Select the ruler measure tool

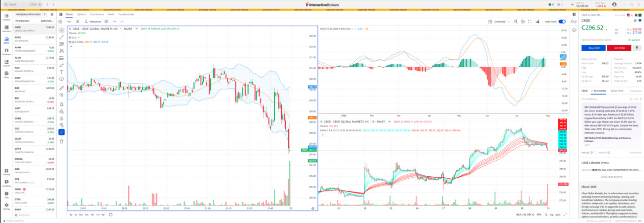[x=61, y=88]
